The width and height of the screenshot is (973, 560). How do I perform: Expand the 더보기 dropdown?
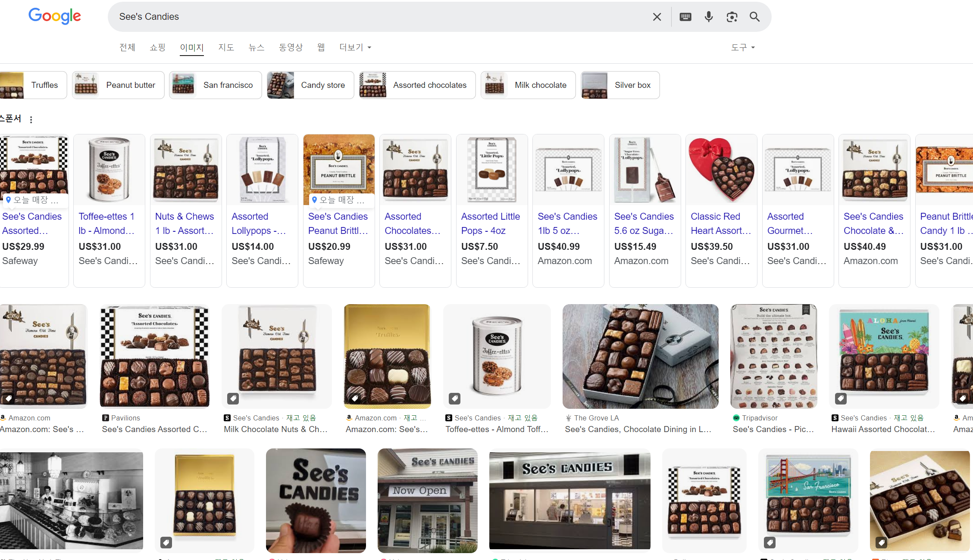click(x=355, y=47)
